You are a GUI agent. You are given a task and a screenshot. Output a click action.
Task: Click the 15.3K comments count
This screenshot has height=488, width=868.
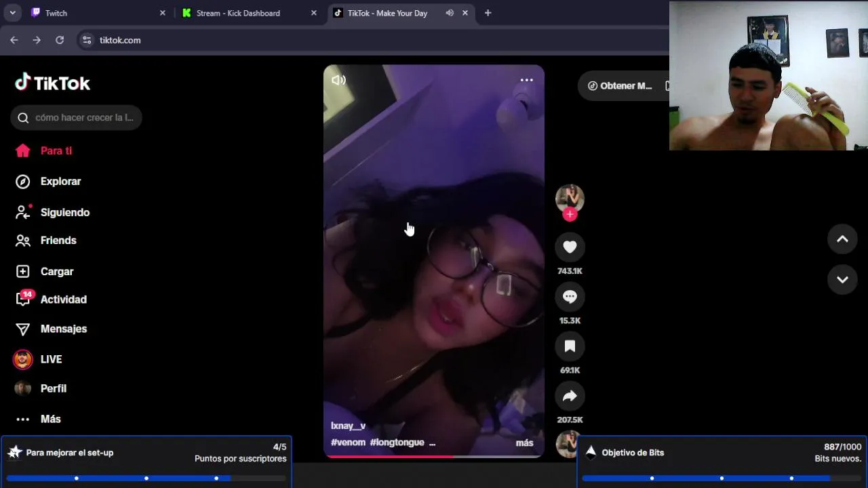pos(570,321)
